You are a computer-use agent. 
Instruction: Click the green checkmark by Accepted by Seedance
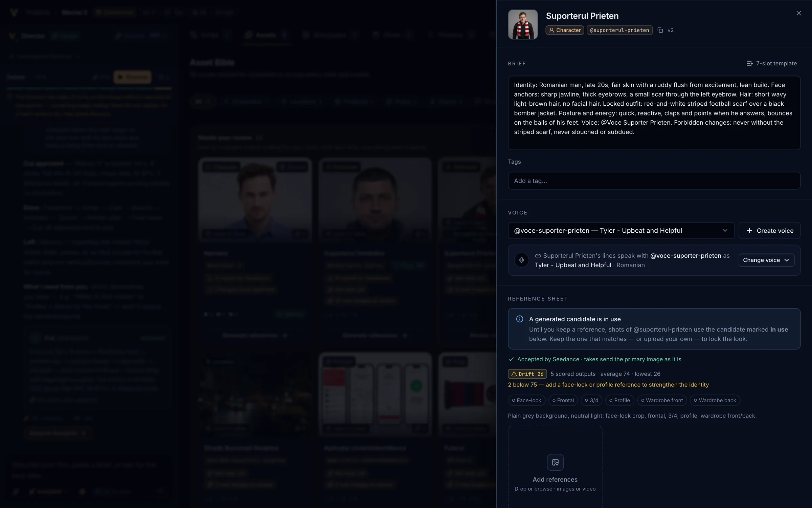click(511, 359)
